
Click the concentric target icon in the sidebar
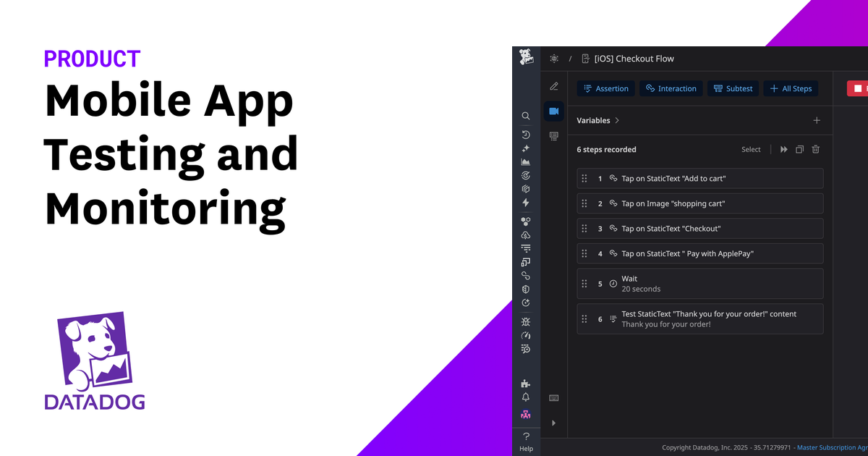pyautogui.click(x=526, y=175)
